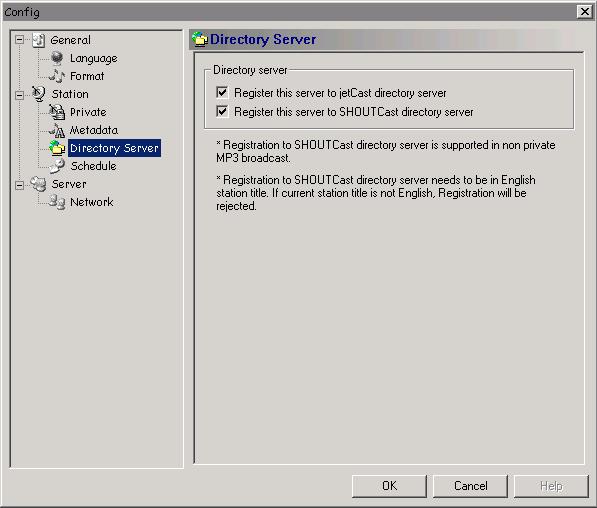Close the Config dialog window

[x=584, y=12]
